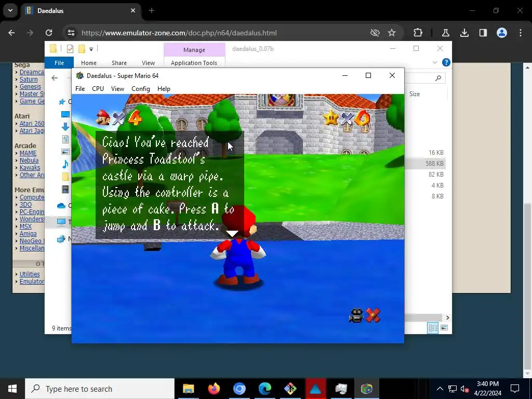Click Explorer horizontal scrollbar right arrow
This screenshot has height=399, width=532.
click(x=447, y=317)
